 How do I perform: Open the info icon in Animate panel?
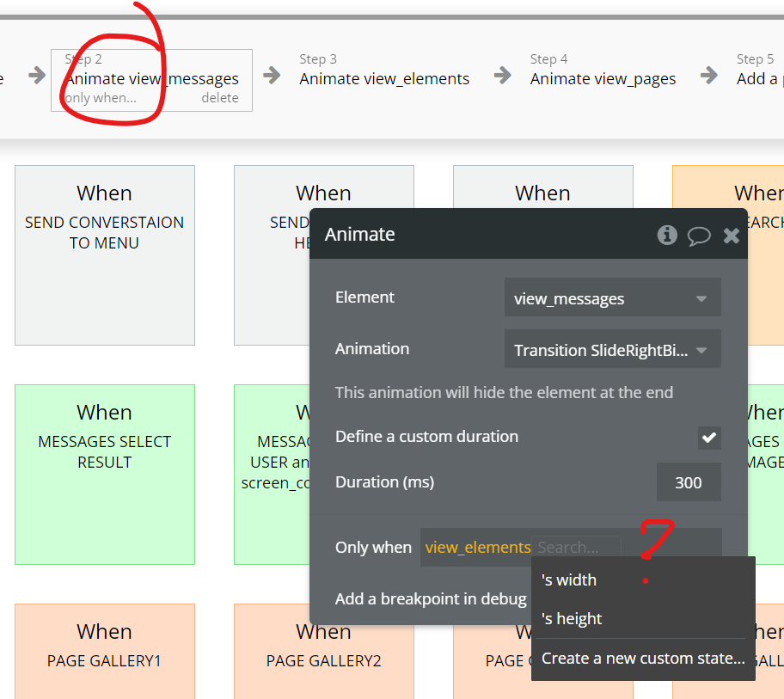tap(667, 235)
